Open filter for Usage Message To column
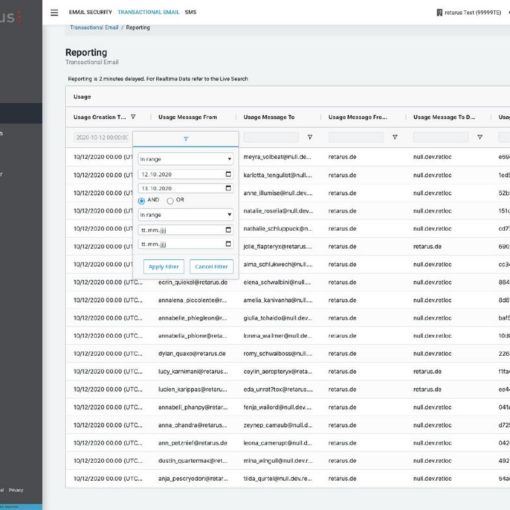This screenshot has width=510, height=510. pos(310,137)
